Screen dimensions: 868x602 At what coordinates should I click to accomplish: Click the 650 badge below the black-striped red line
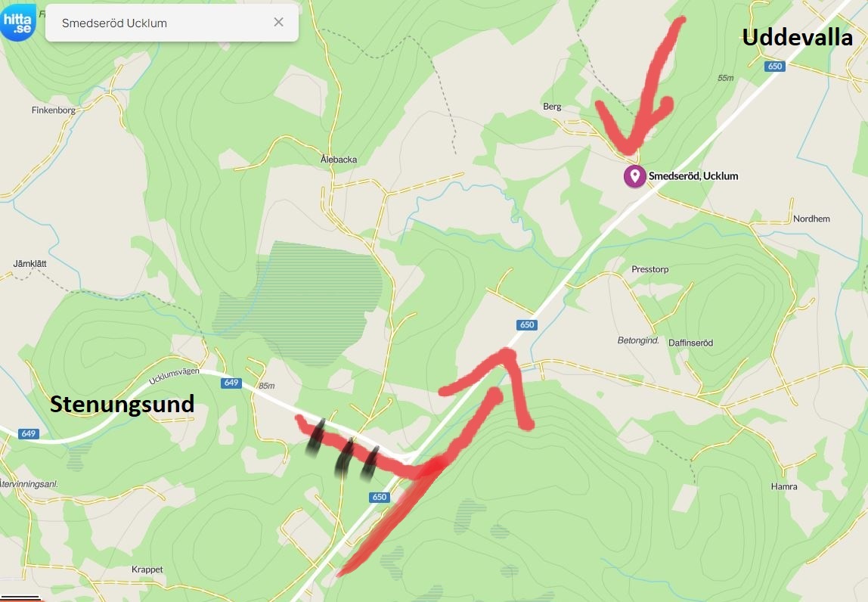(380, 498)
